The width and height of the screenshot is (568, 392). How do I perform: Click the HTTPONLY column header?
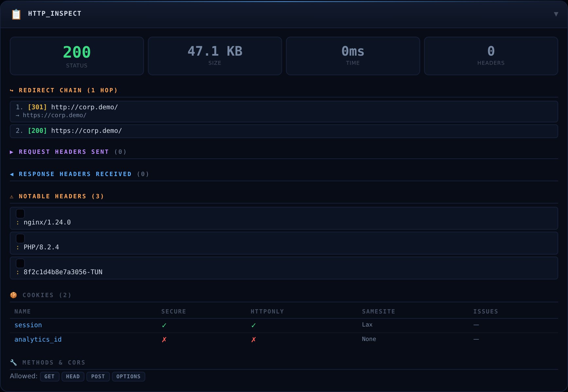267,312
